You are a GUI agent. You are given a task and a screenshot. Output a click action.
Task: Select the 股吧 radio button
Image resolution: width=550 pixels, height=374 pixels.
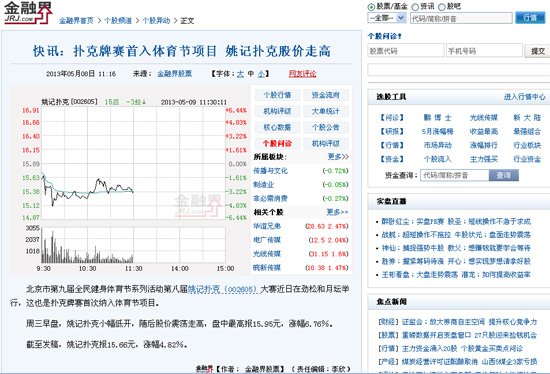tap(442, 7)
